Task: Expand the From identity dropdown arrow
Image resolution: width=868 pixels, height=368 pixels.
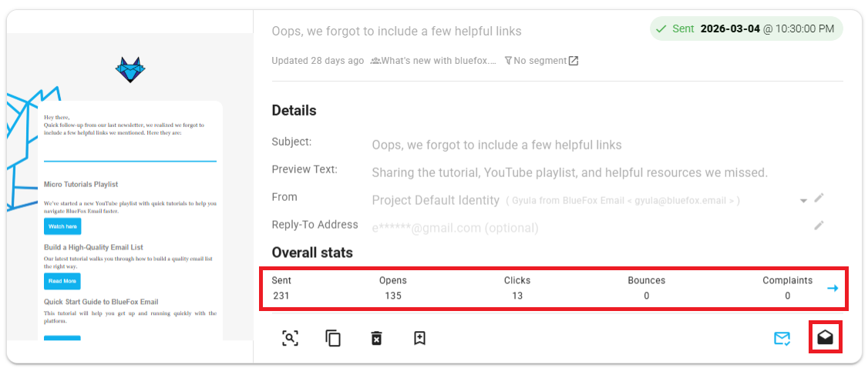Action: 803,200
